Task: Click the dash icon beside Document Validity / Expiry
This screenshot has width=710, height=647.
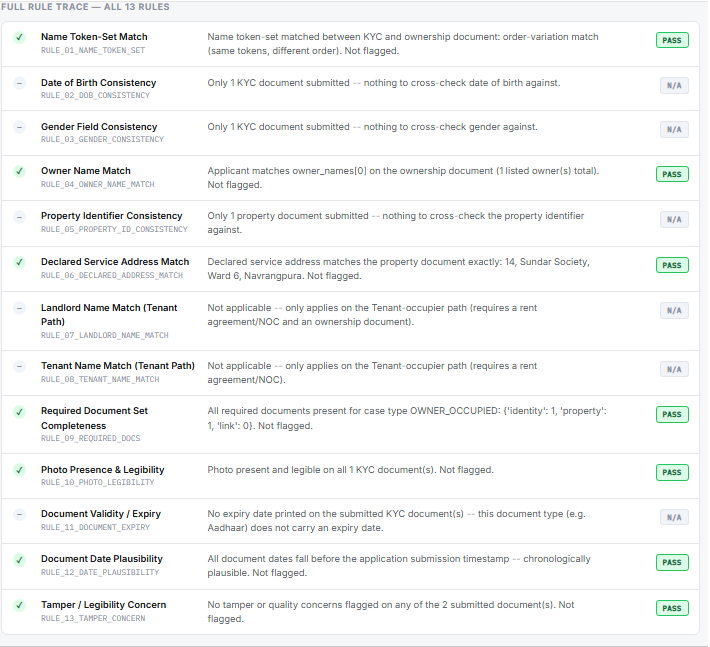Action: 19,514
